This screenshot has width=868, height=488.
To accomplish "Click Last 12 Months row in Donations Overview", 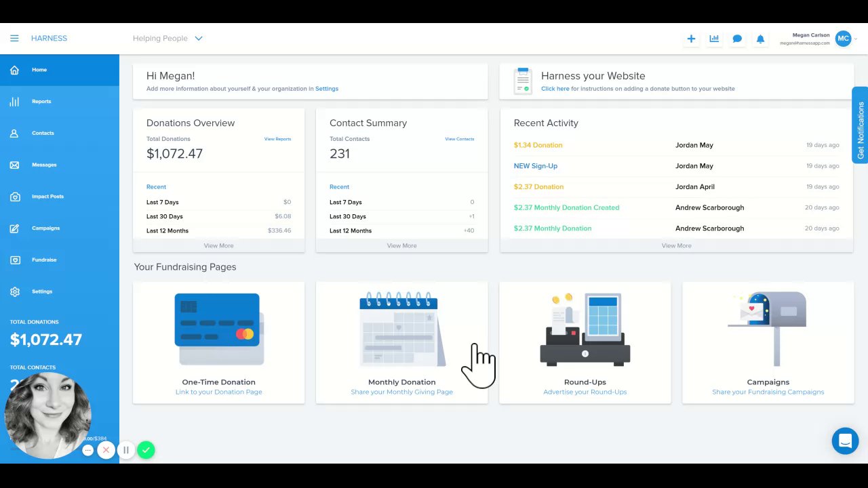I will coord(218,230).
